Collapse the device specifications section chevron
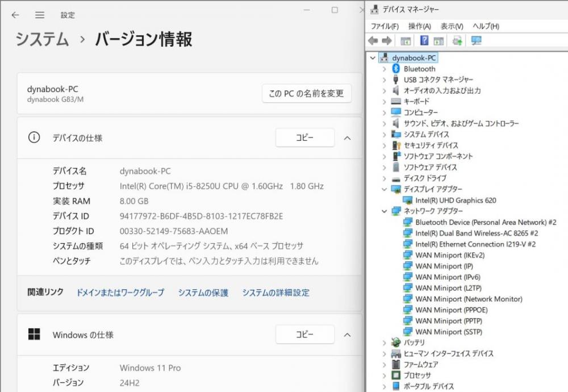The image size is (568, 392). pyautogui.click(x=347, y=138)
